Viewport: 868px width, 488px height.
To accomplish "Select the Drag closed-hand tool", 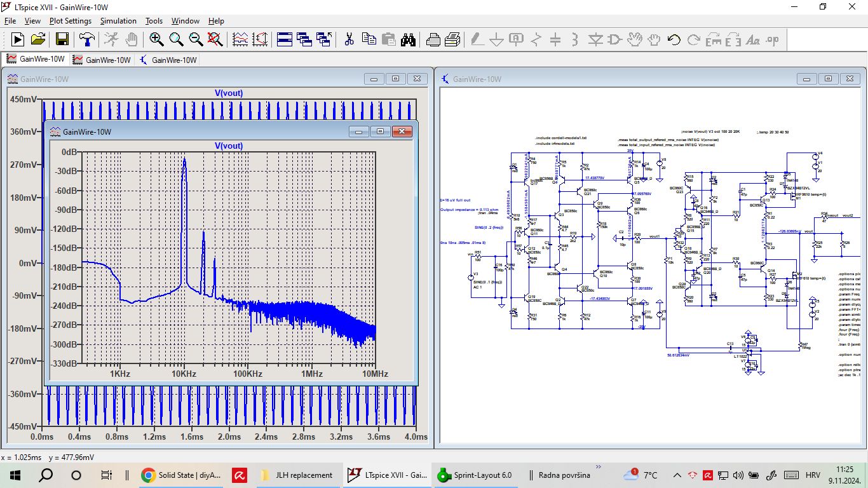I will [x=654, y=39].
